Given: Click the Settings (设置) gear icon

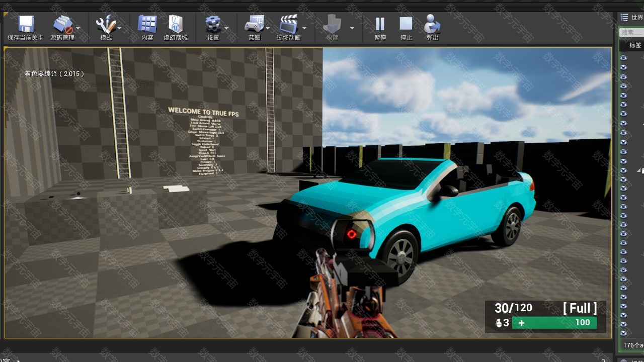Looking at the screenshot, I should pyautogui.click(x=213, y=24).
